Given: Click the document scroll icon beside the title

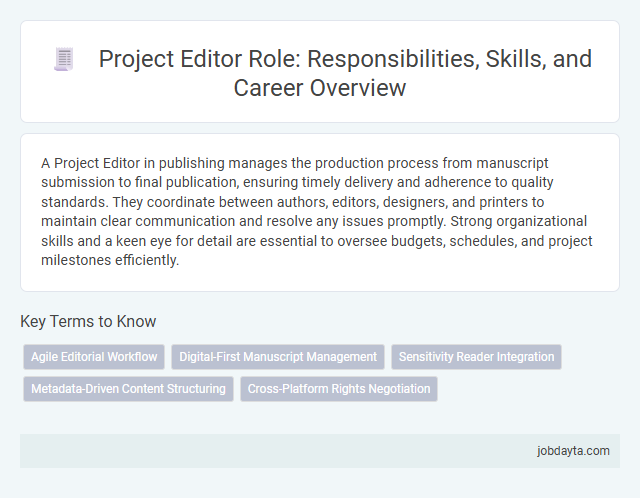Looking at the screenshot, I should 64,59.
